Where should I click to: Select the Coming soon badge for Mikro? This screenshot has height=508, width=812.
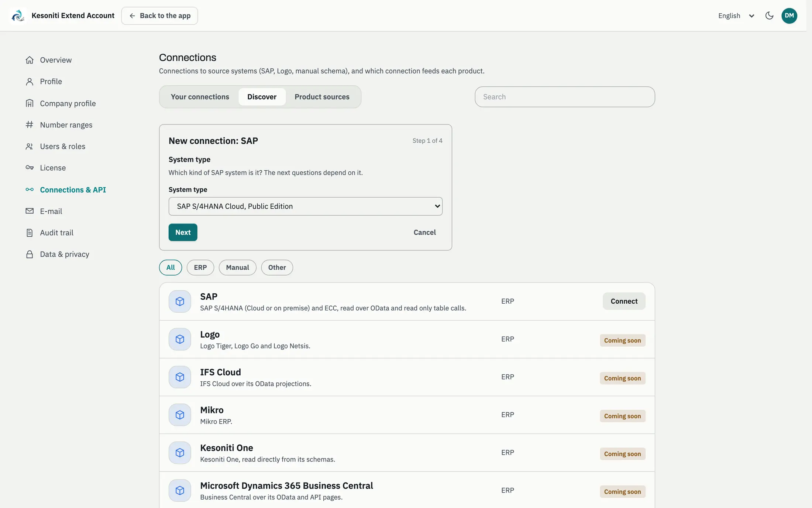622,416
